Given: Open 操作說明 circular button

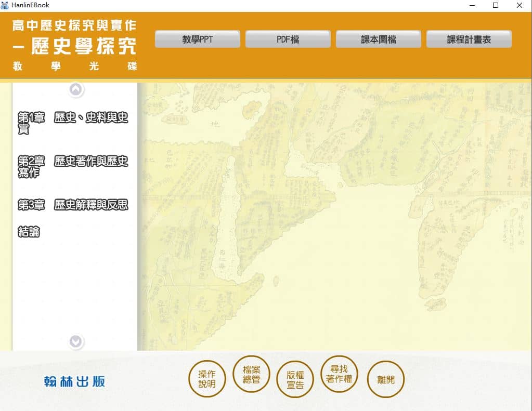Looking at the screenshot, I should (x=207, y=379).
